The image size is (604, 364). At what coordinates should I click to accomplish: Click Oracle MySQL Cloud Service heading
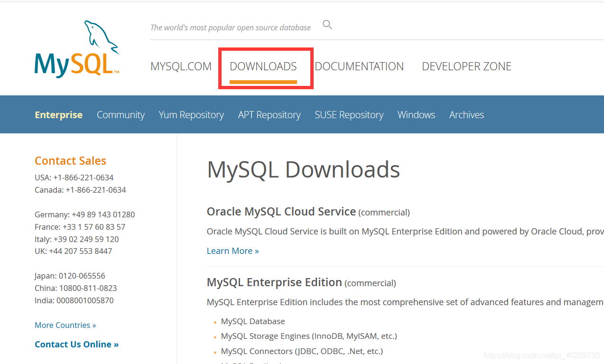[x=281, y=212]
